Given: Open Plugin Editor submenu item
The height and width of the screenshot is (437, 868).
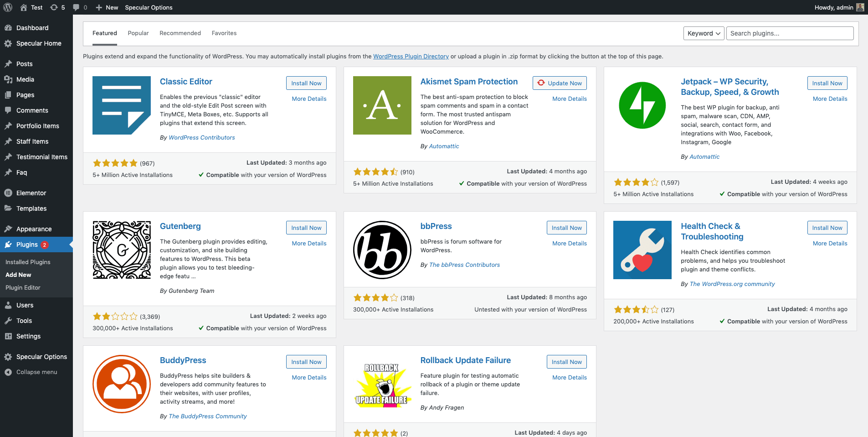Looking at the screenshot, I should pos(23,288).
